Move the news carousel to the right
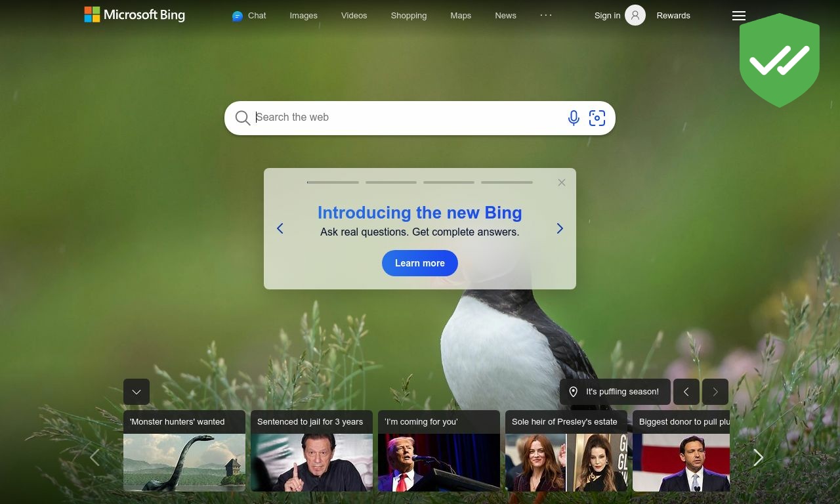The width and height of the screenshot is (840, 504). [759, 457]
